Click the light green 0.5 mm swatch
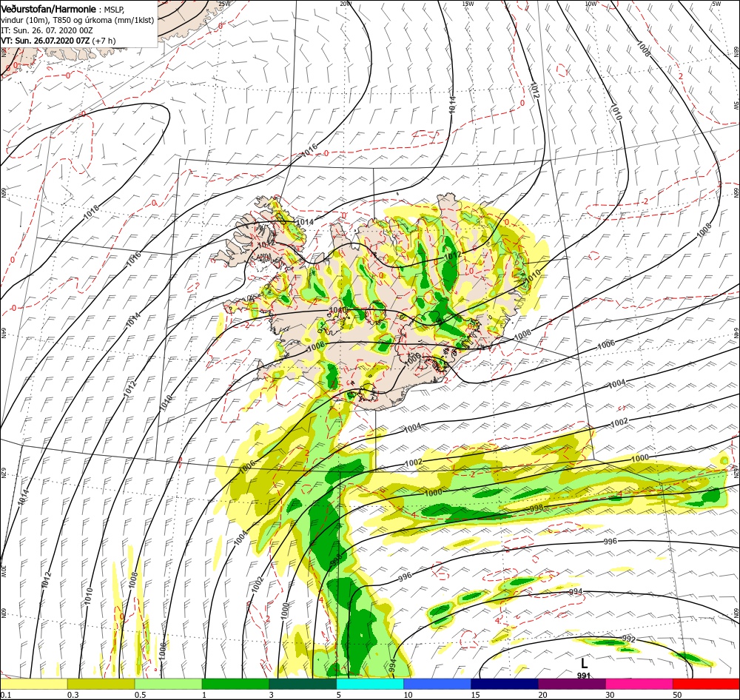The image size is (740, 700). (168, 684)
